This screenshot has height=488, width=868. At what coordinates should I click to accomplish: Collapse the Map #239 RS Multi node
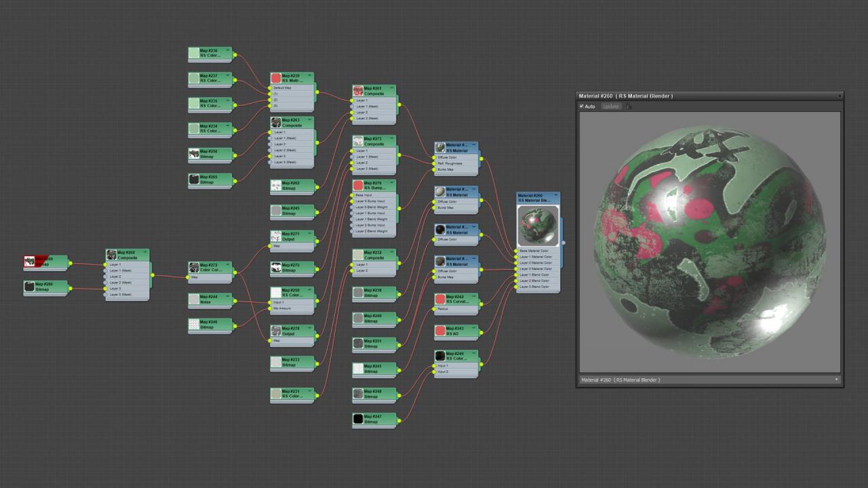pyautogui.click(x=310, y=75)
